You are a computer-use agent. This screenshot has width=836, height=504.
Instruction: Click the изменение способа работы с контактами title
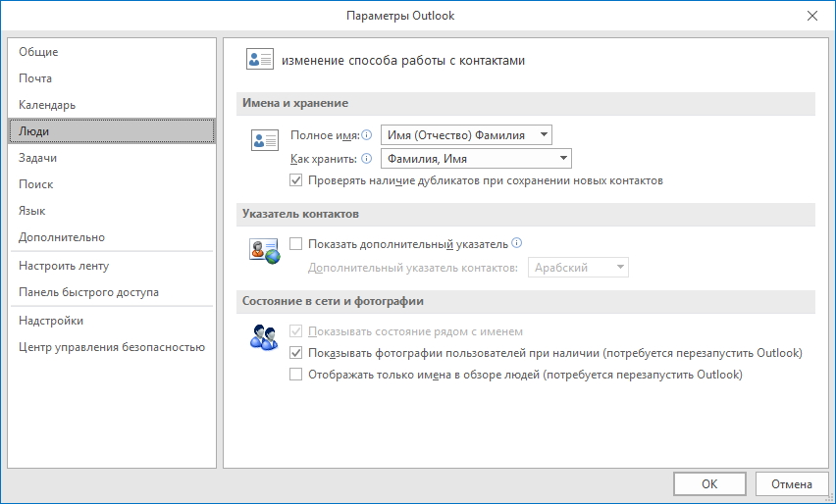[x=403, y=60]
